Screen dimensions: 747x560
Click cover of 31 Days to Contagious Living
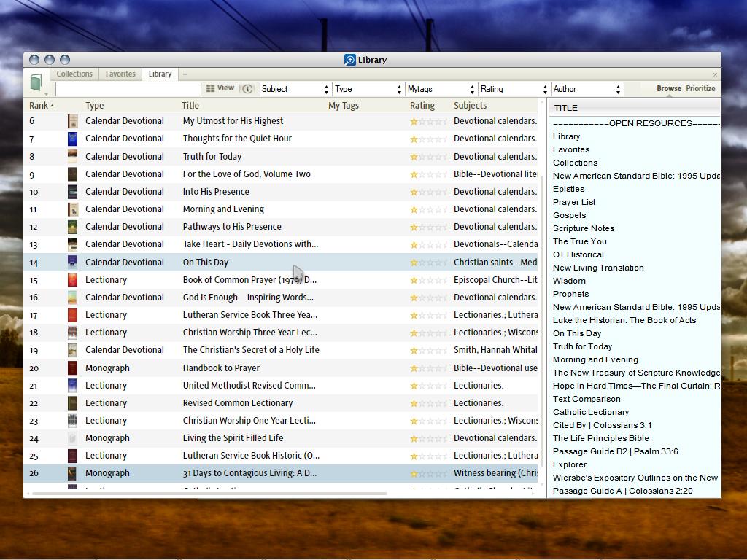click(72, 472)
